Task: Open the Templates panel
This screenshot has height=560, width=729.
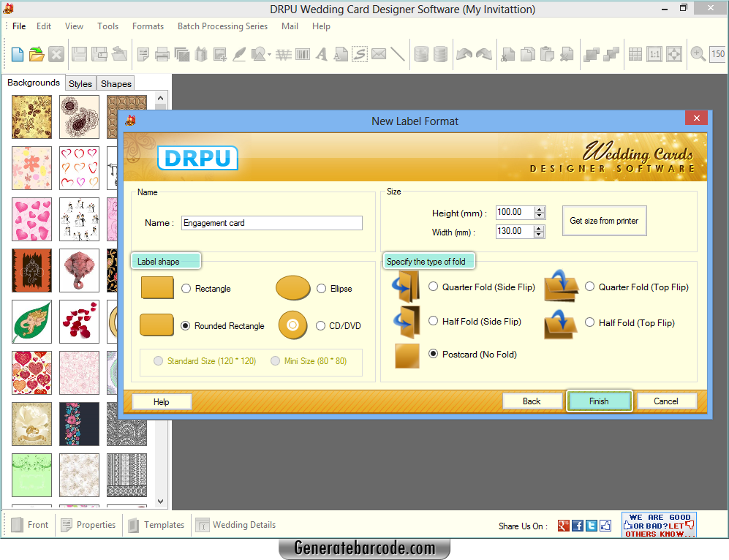Action: [x=157, y=525]
